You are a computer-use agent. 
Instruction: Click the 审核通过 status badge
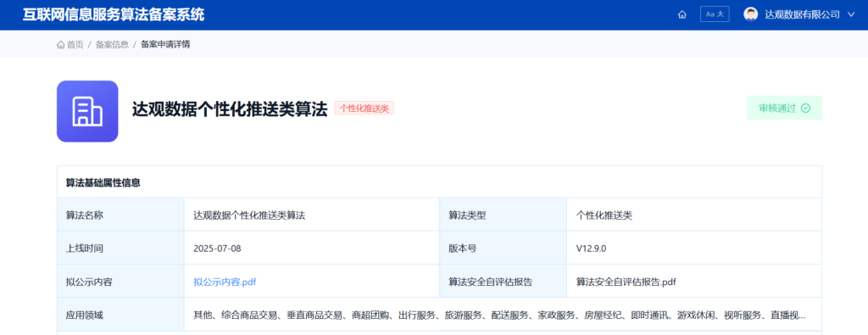[x=784, y=108]
